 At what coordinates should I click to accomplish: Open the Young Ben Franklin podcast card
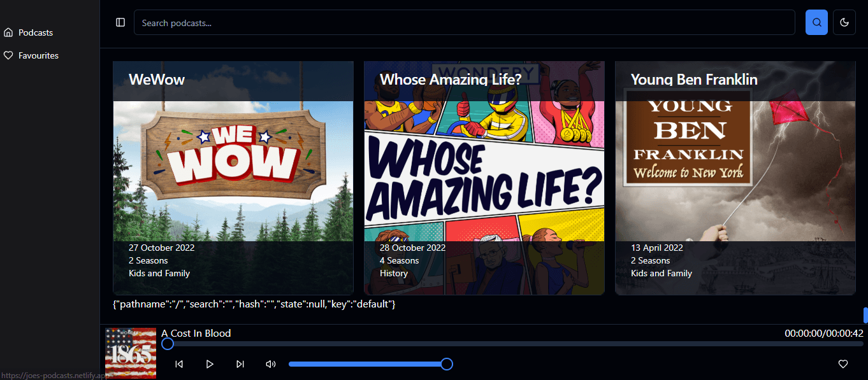(x=735, y=178)
